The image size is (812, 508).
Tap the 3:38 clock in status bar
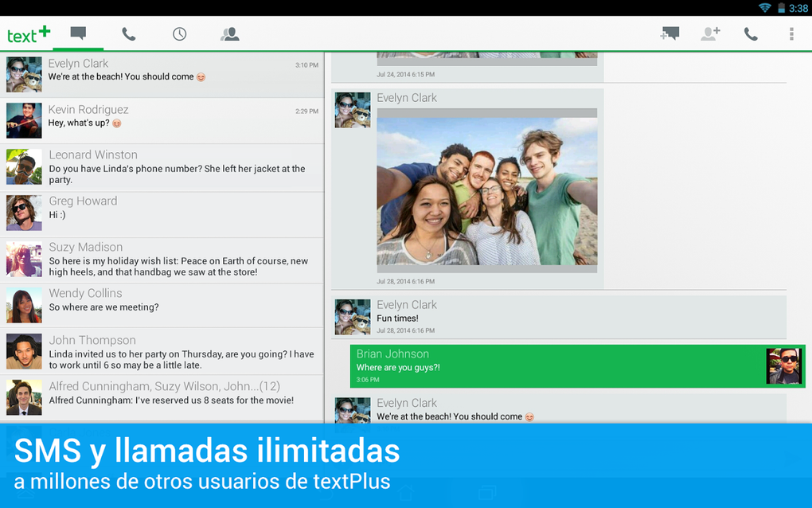[x=798, y=8]
